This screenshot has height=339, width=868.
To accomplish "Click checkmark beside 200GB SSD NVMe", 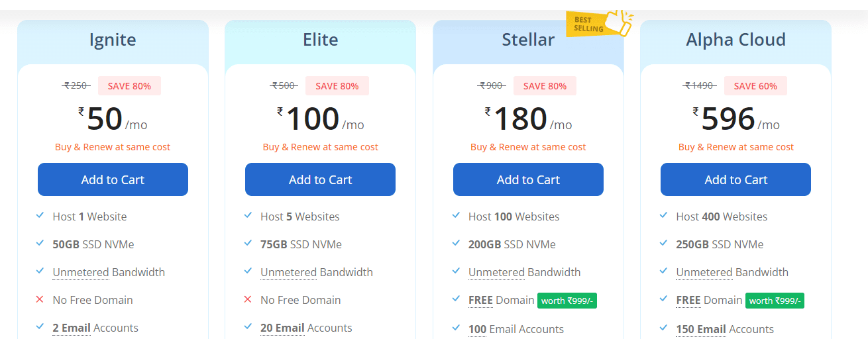I will [456, 244].
